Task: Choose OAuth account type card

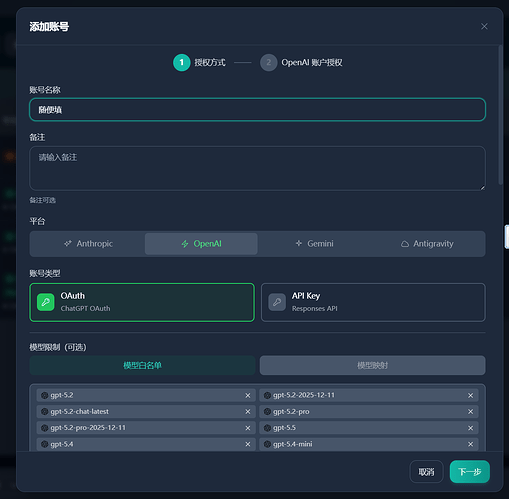Action: [142, 302]
